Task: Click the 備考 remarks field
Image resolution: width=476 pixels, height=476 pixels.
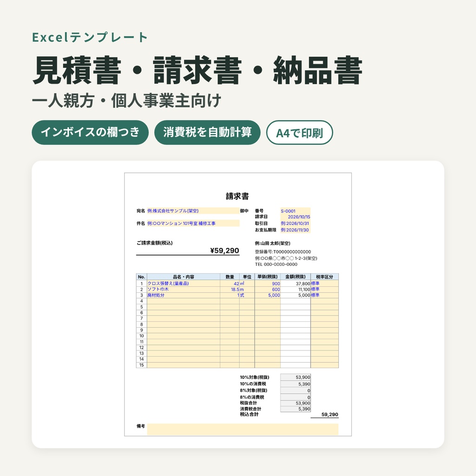Action: tap(243, 430)
